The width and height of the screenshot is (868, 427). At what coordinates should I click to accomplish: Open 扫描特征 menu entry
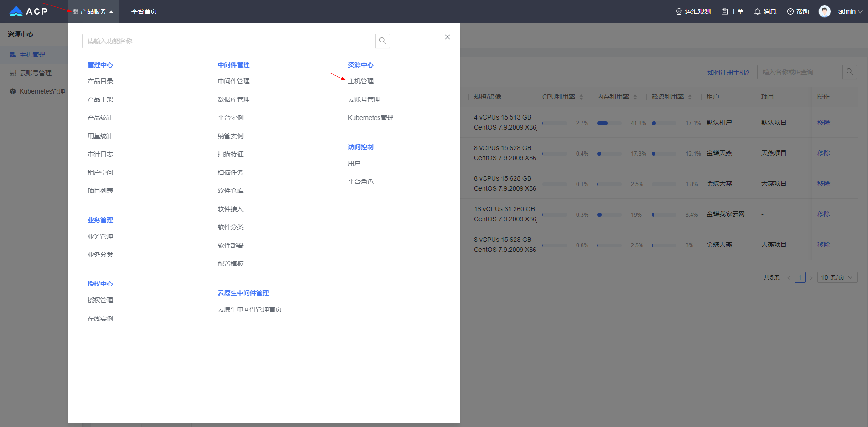pyautogui.click(x=231, y=154)
